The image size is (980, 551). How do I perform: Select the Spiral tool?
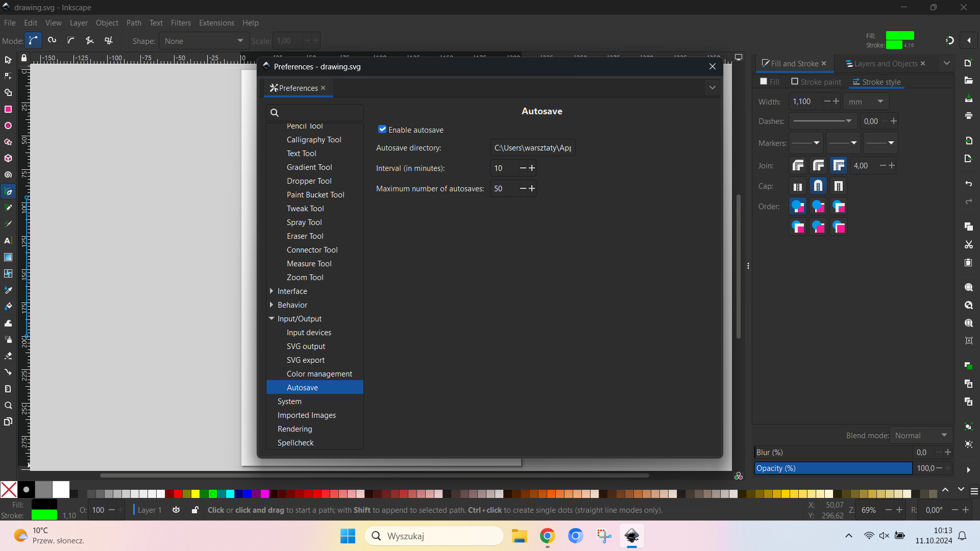[x=8, y=175]
